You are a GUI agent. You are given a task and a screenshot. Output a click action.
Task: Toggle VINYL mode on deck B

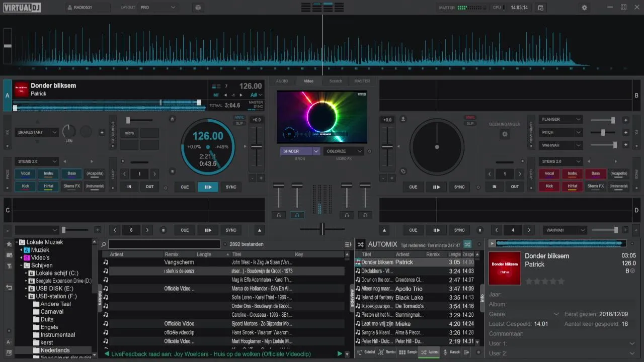[x=470, y=117]
